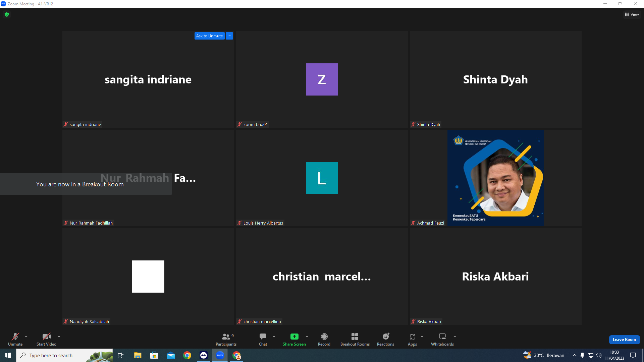Open the clock and calendar flyout
Screen dimensions: 644x362
(614, 355)
